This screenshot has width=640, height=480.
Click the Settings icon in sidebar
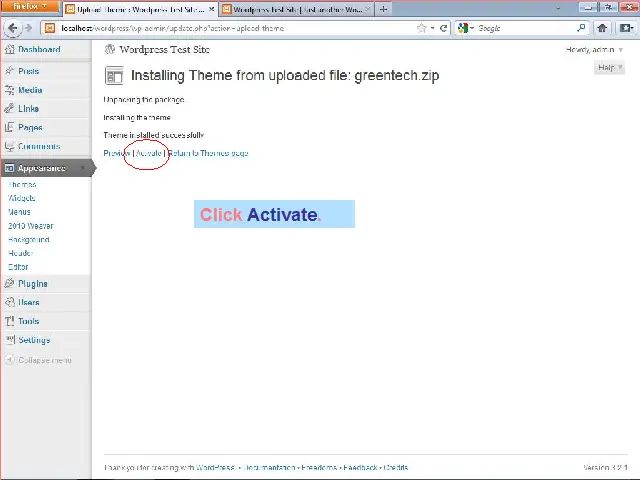pos(9,340)
